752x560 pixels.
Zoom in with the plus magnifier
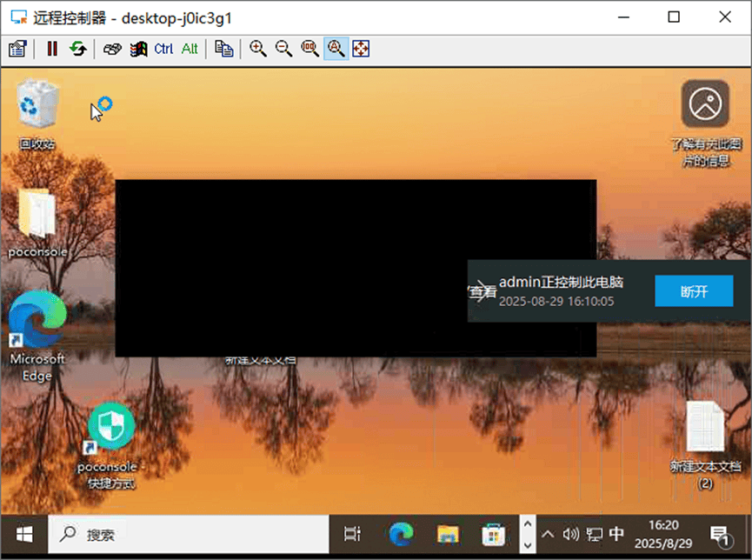point(258,49)
